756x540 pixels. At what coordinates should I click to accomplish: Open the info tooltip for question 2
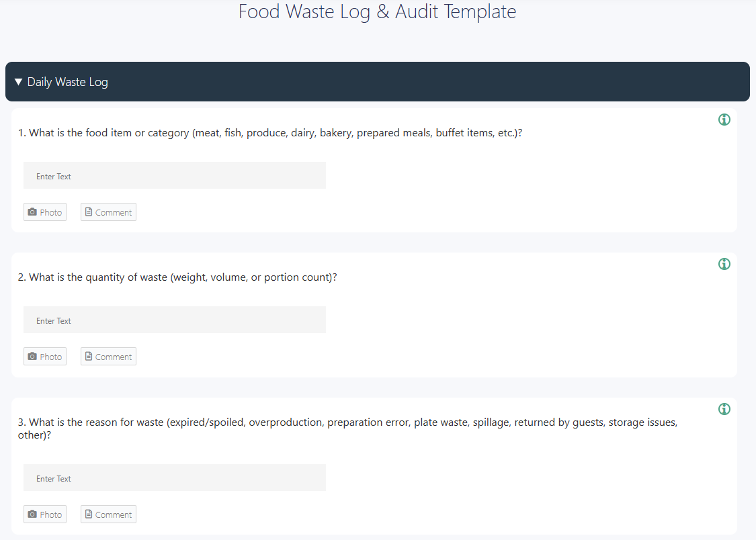pos(724,263)
